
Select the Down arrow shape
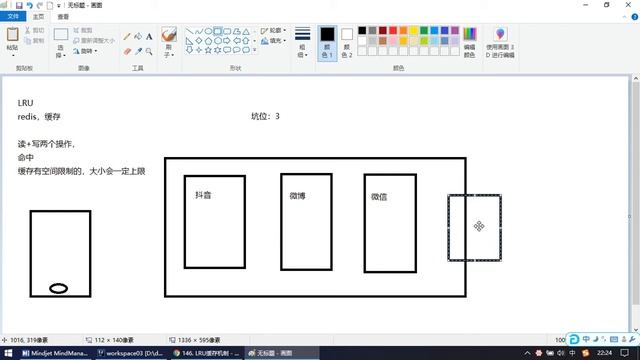(x=189, y=50)
